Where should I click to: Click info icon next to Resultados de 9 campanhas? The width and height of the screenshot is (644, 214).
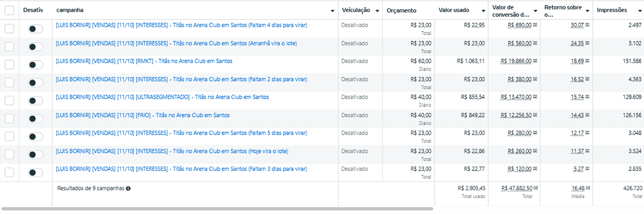pyautogui.click(x=128, y=188)
